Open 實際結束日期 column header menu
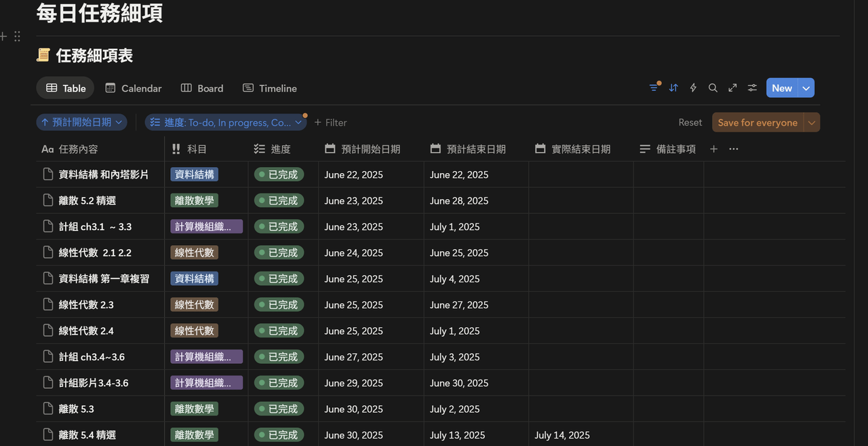Viewport: 868px width, 446px height. click(581, 149)
